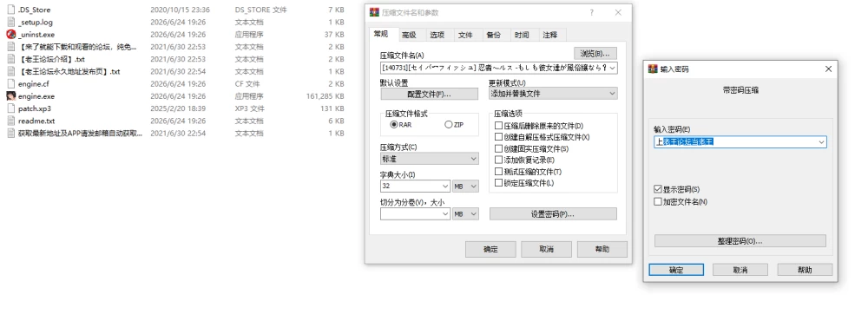Switch to the 选项 tab
Screen dimensions: 868x334
click(437, 35)
